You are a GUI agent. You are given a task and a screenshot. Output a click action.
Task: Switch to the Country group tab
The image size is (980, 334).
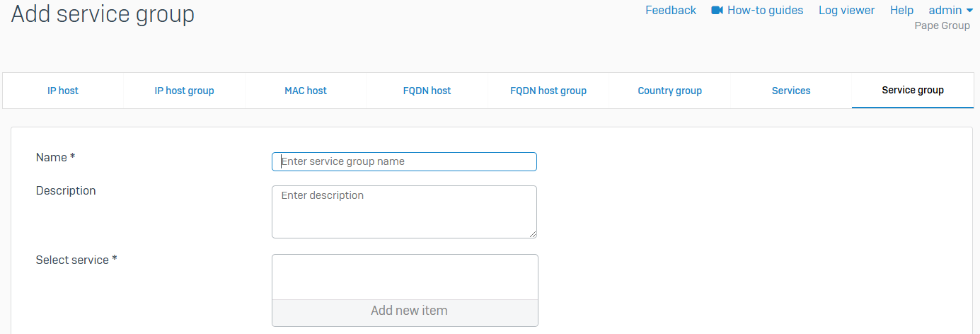point(669,91)
